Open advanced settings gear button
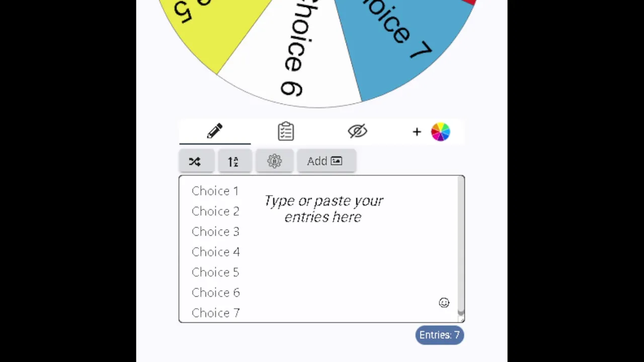The width and height of the screenshot is (644, 362). coord(274,161)
